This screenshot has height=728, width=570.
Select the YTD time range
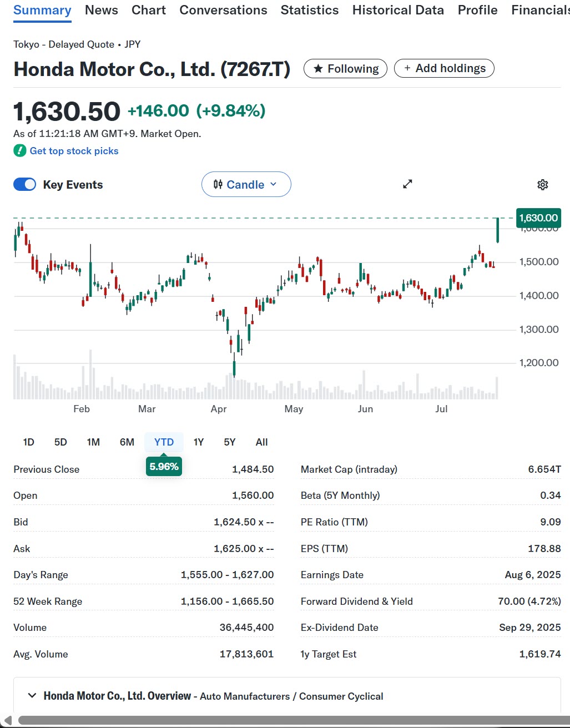pyautogui.click(x=164, y=442)
